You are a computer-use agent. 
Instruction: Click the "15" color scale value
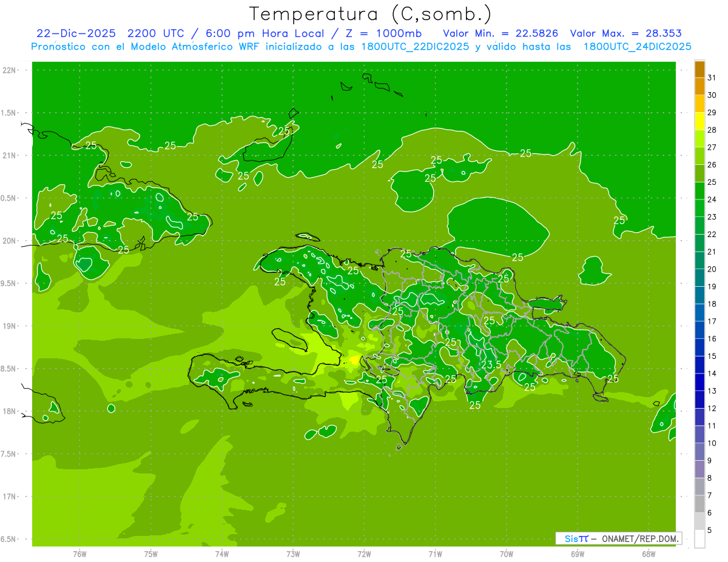tap(712, 356)
